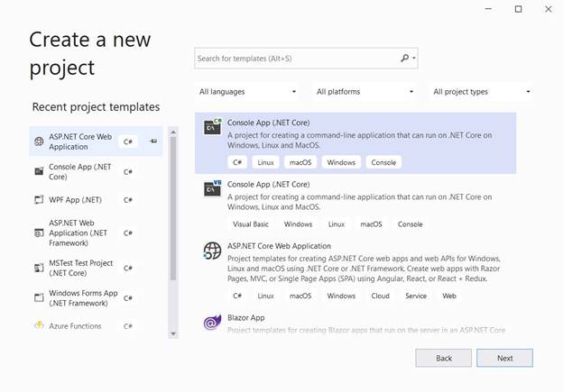Select recent template WPF App (.NET)
Viewport: 563px width, 392px height.
click(96, 200)
